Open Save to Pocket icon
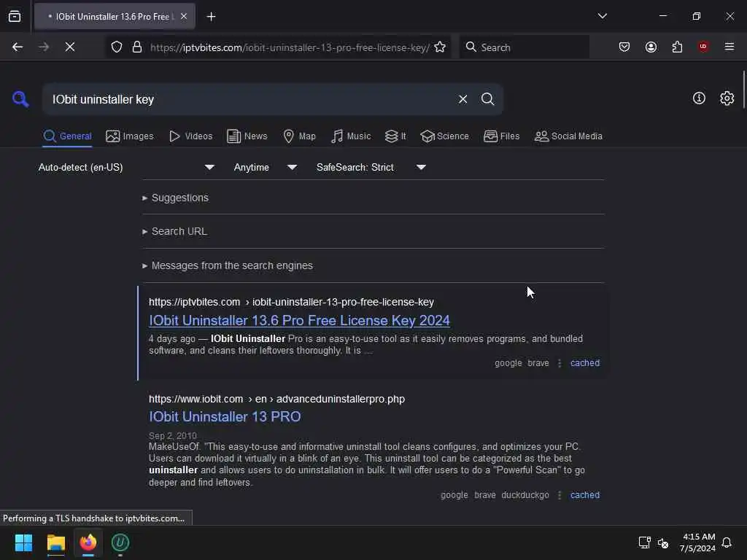This screenshot has width=747, height=560. pyautogui.click(x=624, y=47)
